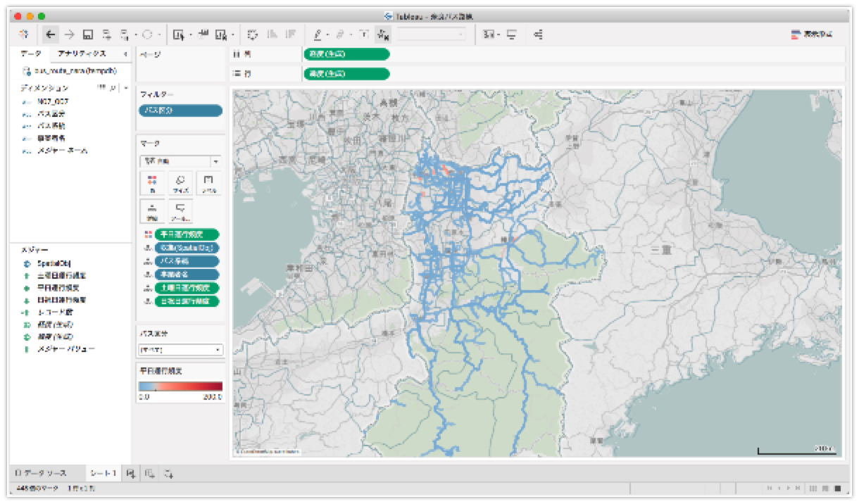Open the Color shelf on the Marks card
Screen dimensions: 859x504
pos(152,183)
